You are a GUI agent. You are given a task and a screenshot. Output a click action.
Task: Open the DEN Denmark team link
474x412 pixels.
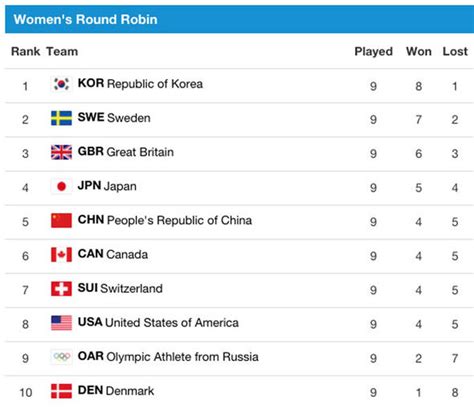[x=116, y=391]
